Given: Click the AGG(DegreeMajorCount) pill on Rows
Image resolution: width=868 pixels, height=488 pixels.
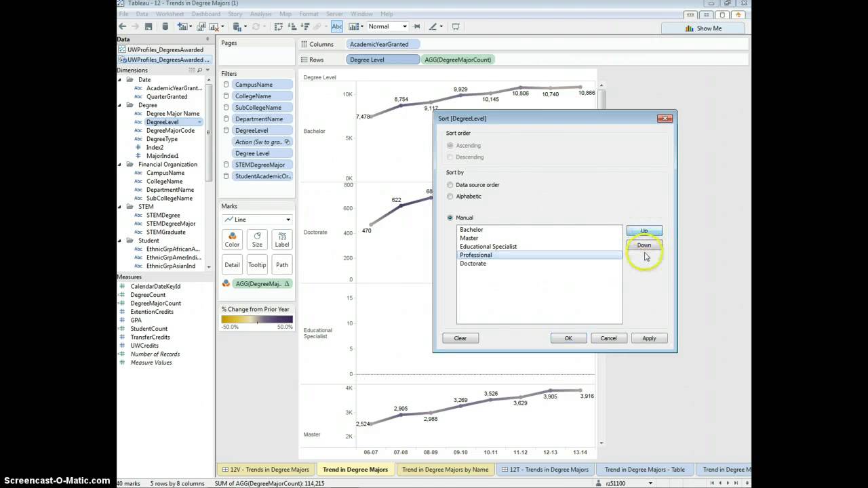Looking at the screenshot, I should click(458, 60).
